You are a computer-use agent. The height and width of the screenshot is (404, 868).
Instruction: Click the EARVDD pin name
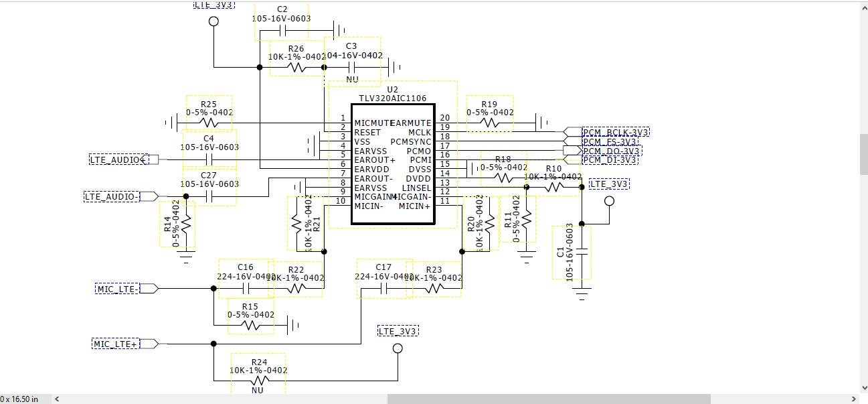click(x=371, y=170)
